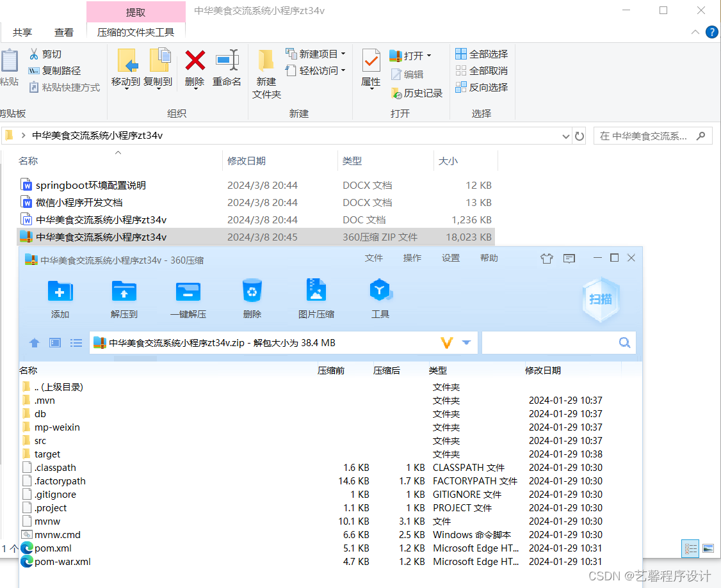Image resolution: width=721 pixels, height=588 pixels.
Task: Open the 设置 menu in 360压缩
Action: tap(451, 258)
